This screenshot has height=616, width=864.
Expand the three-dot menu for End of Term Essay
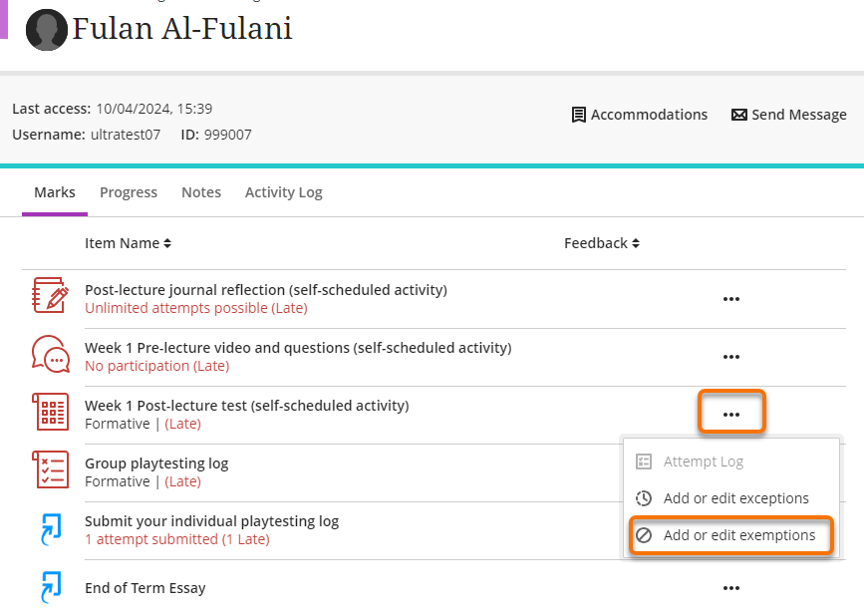[731, 588]
